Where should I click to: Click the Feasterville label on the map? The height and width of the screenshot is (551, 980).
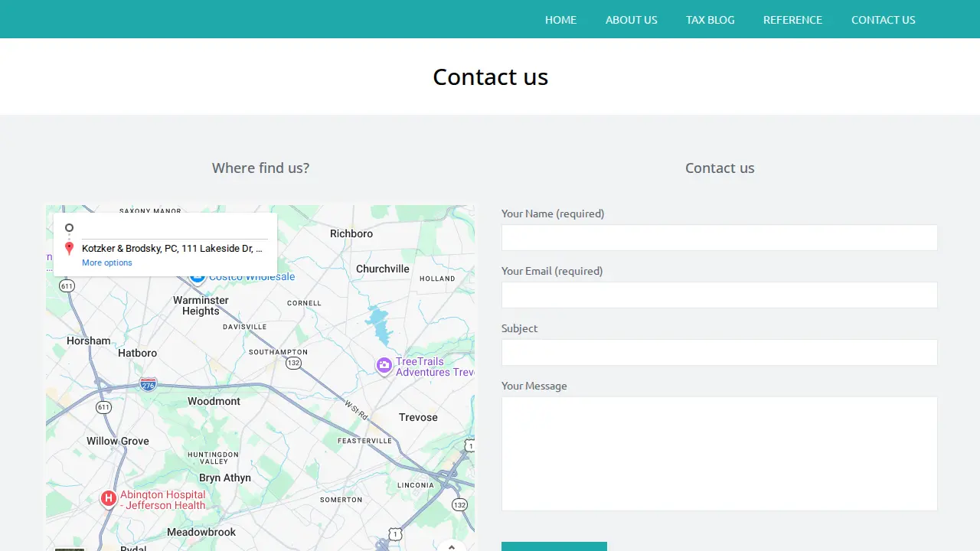coord(365,441)
